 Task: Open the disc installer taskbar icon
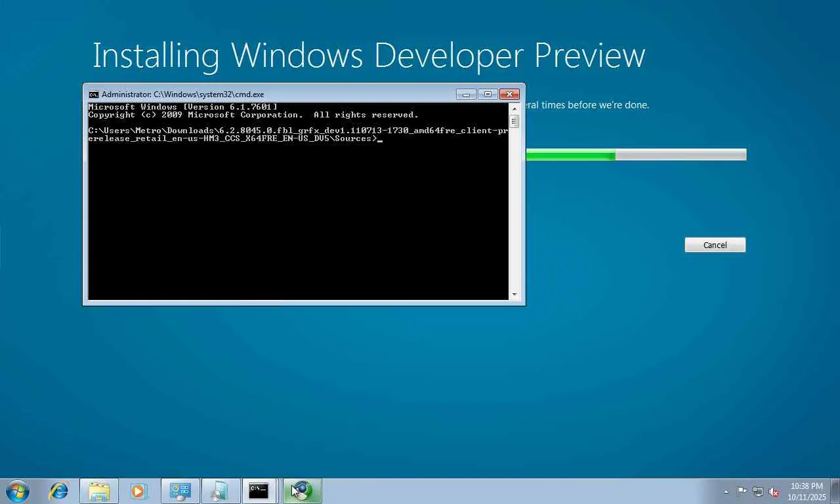pyautogui.click(x=220, y=491)
